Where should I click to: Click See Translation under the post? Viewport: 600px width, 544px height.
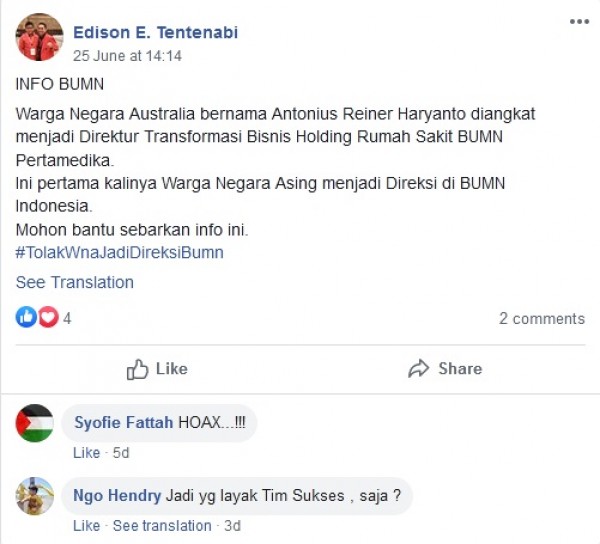[74, 282]
